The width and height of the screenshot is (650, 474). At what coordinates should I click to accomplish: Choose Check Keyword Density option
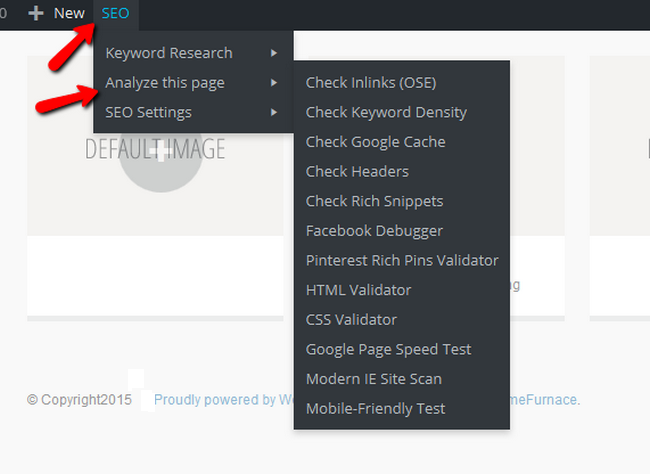(386, 112)
